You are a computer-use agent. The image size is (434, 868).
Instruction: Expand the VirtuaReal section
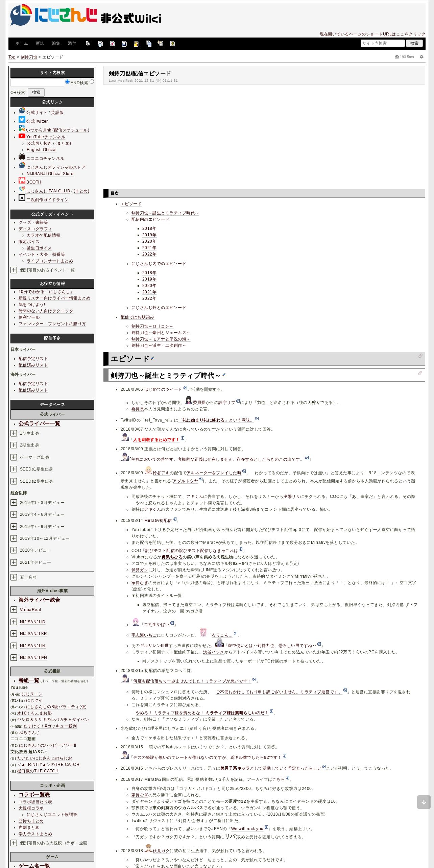[14, 609]
